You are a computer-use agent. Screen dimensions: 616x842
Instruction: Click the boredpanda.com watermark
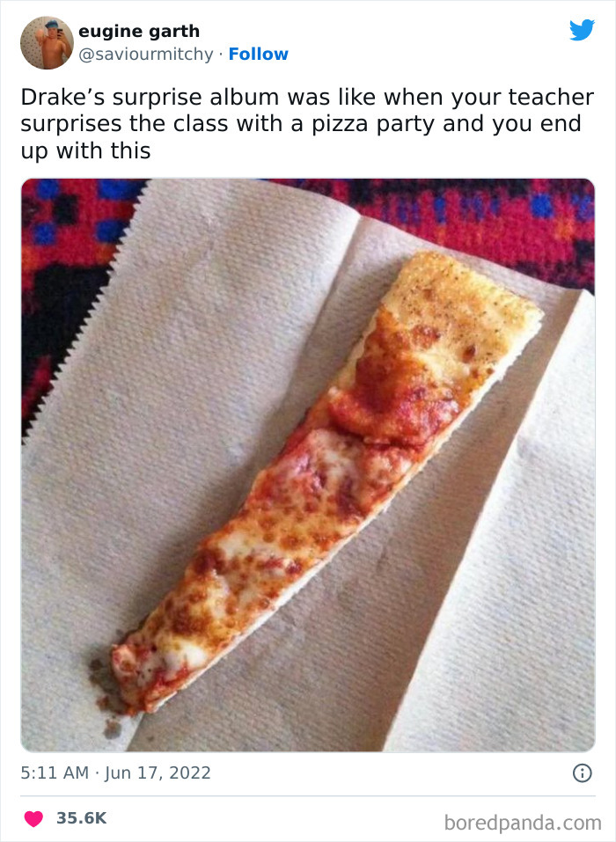(x=523, y=823)
